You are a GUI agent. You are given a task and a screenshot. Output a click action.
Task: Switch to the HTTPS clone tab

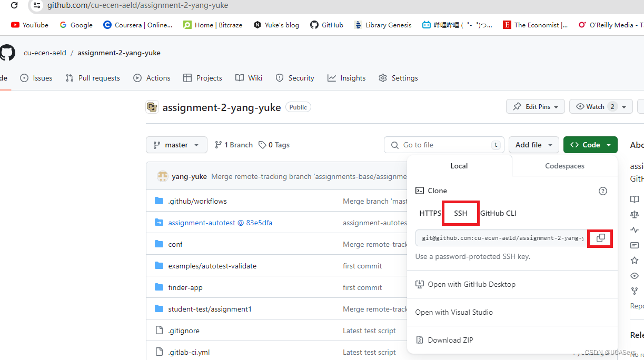pyautogui.click(x=430, y=213)
